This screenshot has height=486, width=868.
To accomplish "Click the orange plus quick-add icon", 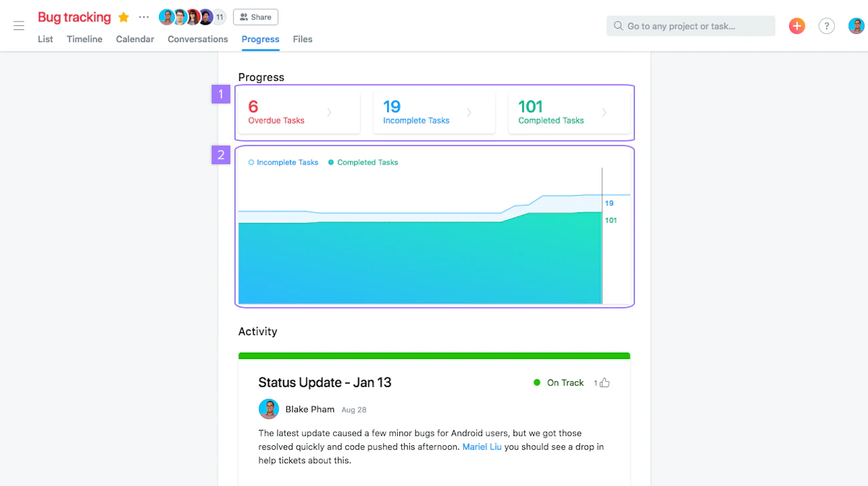I will 797,26.
